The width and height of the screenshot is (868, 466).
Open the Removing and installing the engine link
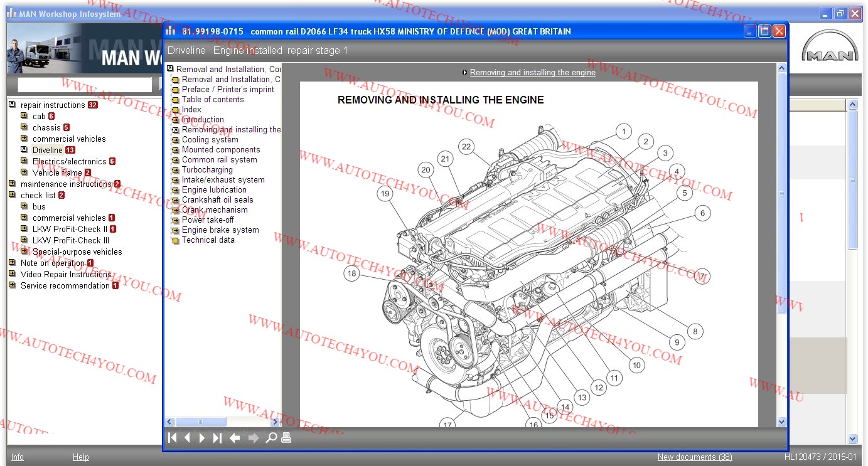pyautogui.click(x=532, y=73)
